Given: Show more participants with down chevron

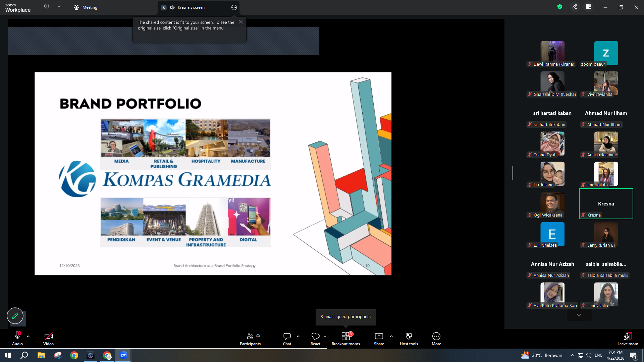Looking at the screenshot, I should pos(579,315).
